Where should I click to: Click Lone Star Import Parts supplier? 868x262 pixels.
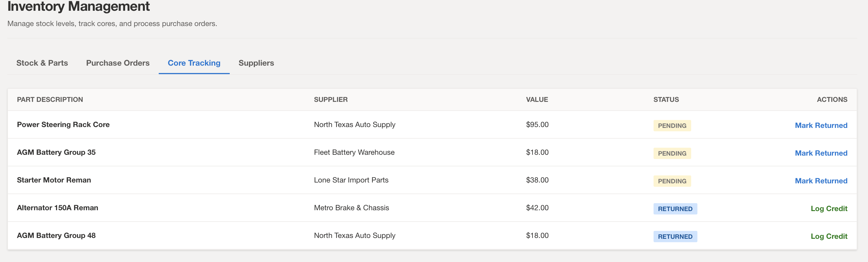351,180
